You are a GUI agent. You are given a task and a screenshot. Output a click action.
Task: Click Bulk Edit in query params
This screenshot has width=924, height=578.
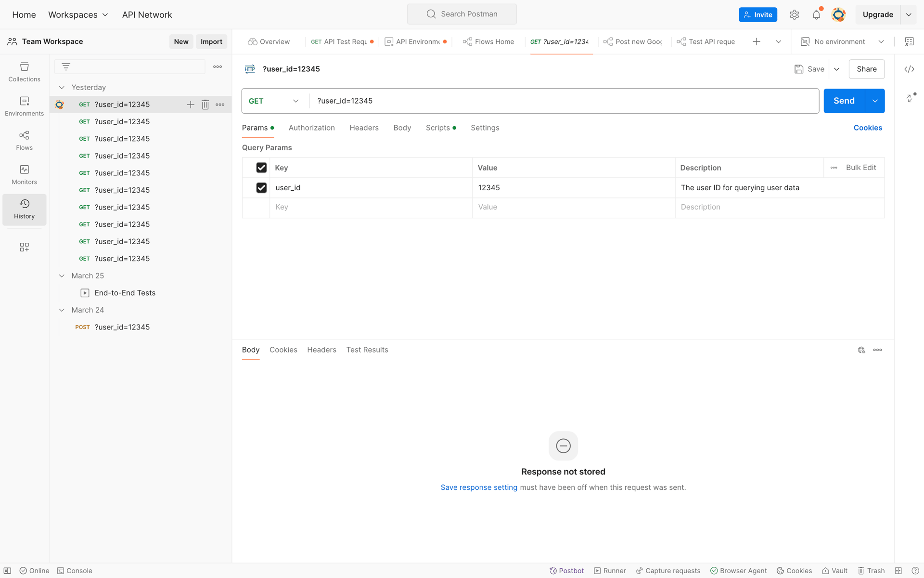(861, 168)
